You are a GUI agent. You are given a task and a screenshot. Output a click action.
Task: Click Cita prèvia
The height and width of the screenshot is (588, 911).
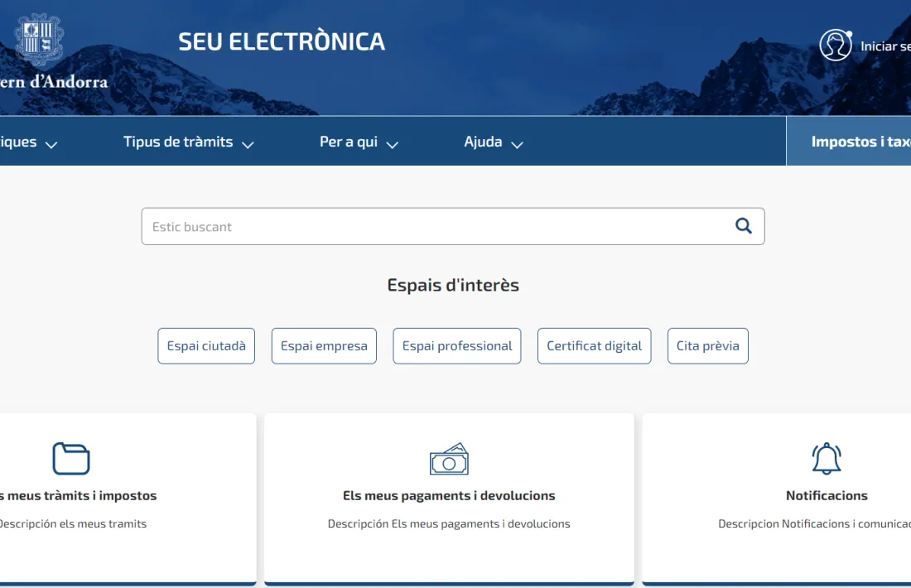point(707,345)
